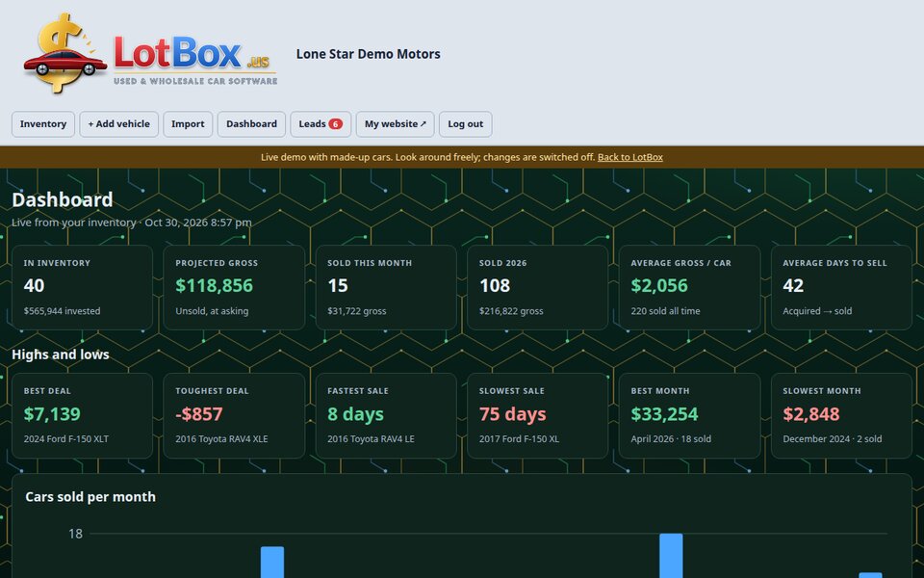Go to Dashboard in navigation
The image size is (924, 578).
tap(251, 124)
